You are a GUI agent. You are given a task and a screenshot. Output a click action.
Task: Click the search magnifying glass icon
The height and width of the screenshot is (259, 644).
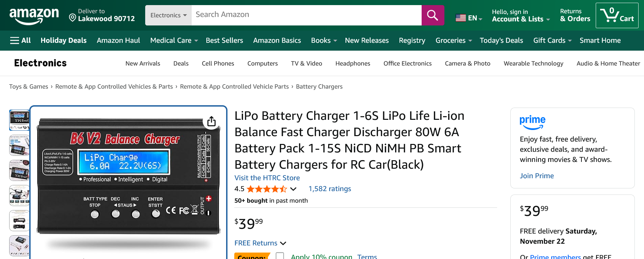[433, 15]
